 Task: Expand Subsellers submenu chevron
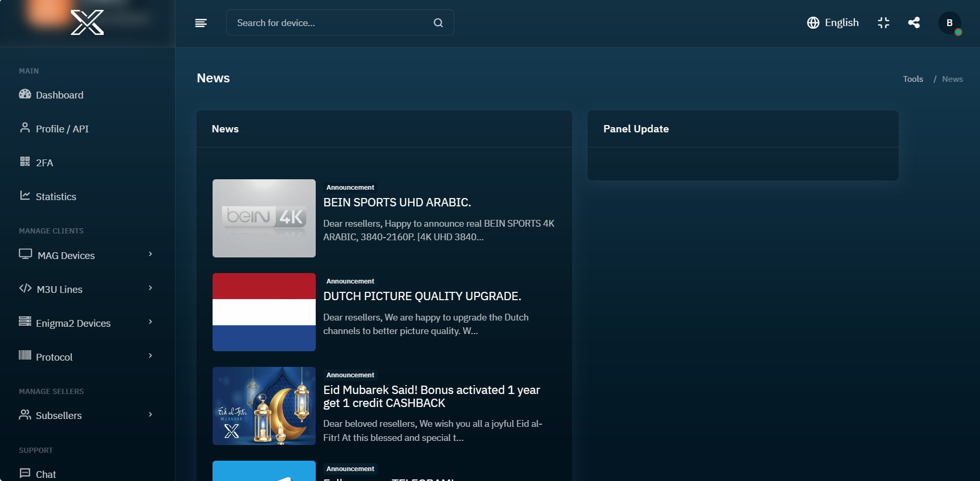point(150,415)
